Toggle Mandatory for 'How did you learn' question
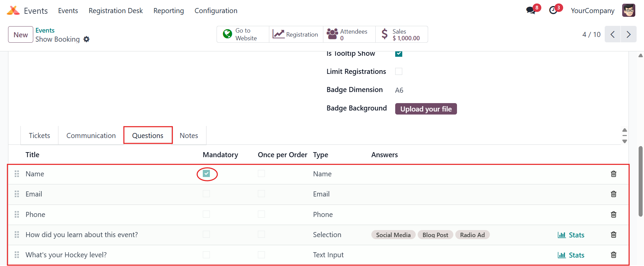This screenshot has width=644, height=266. tap(206, 234)
